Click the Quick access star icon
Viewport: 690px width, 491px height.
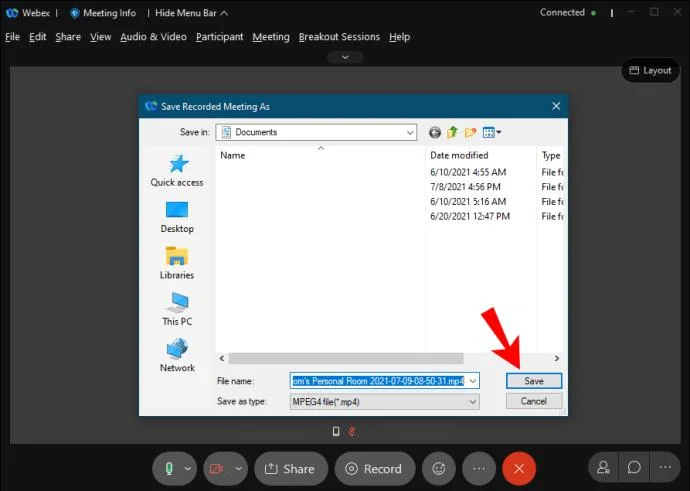[177, 164]
